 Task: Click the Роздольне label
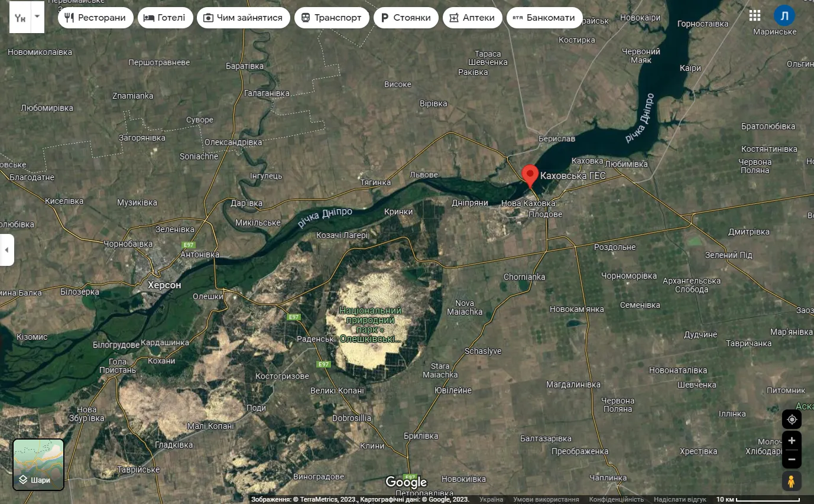point(615,247)
